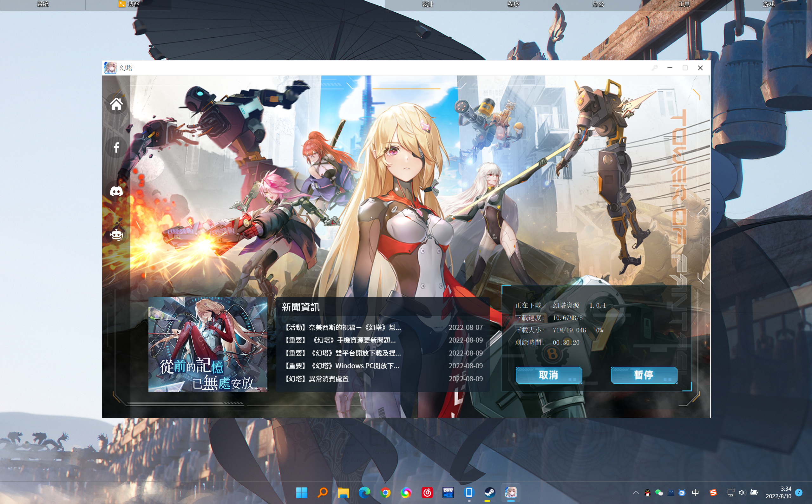
Task: Open volume speaker tray icon
Action: (742, 492)
